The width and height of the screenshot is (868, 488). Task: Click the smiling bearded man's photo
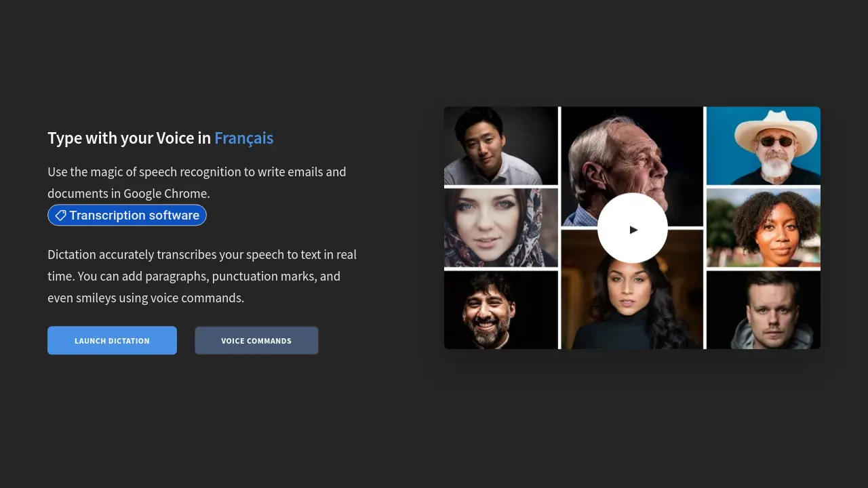(500, 310)
